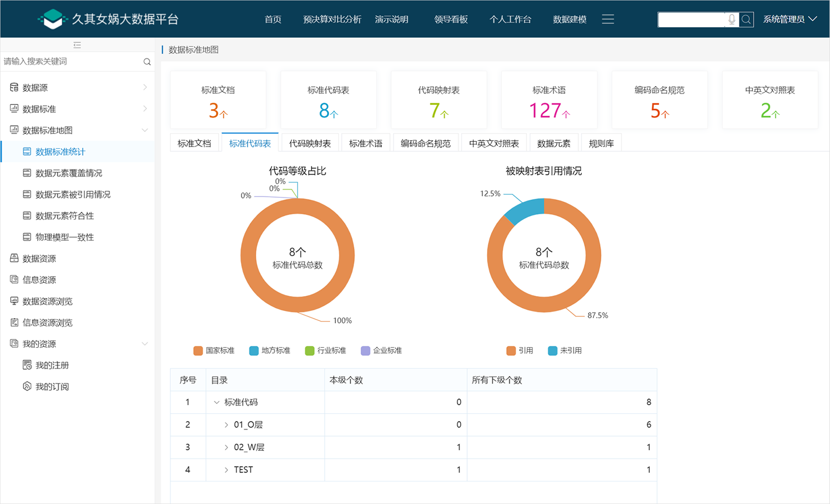Toggle 未引用 legend item visibility
The image size is (830, 504).
click(x=565, y=350)
